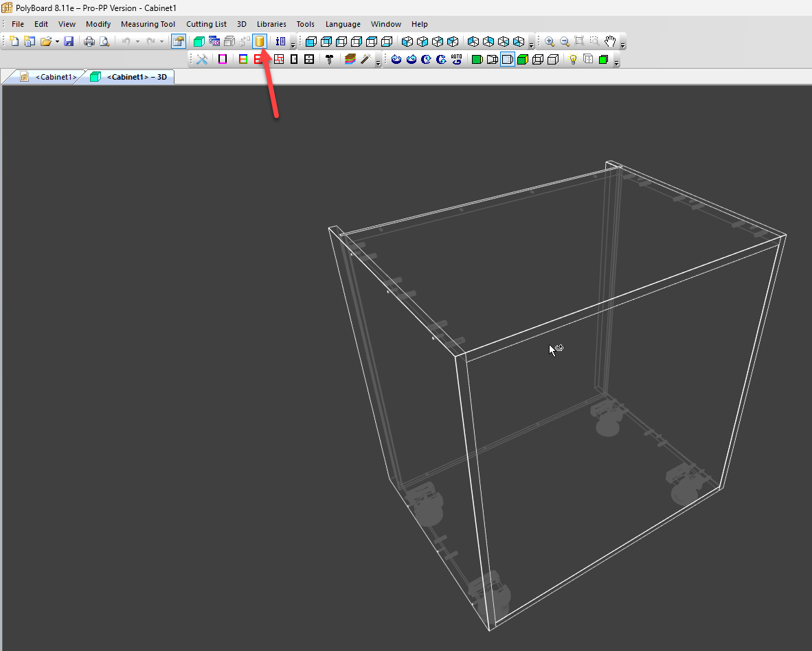812x651 pixels.
Task: Toggle green flat-face render mode icon
Action: pos(477,60)
